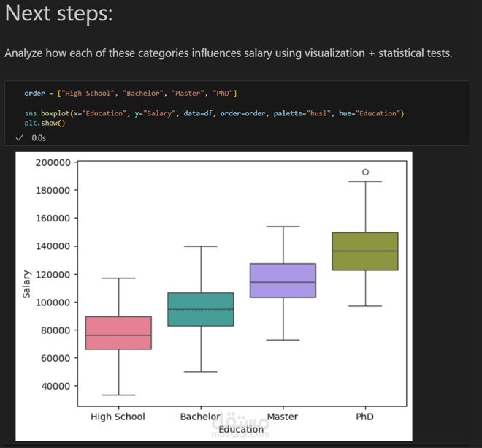Click the markdown paragraph about statistical tests
The height and width of the screenshot is (448, 482).
point(228,53)
